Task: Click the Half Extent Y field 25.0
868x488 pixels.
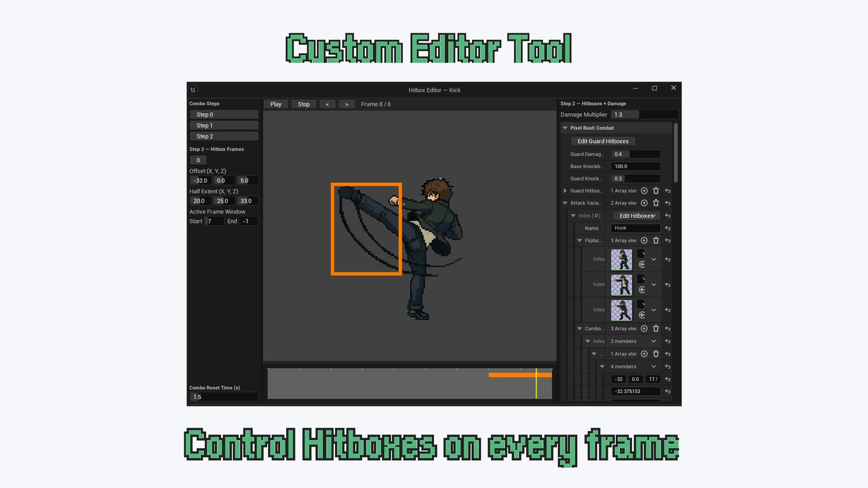Action: [x=224, y=201]
